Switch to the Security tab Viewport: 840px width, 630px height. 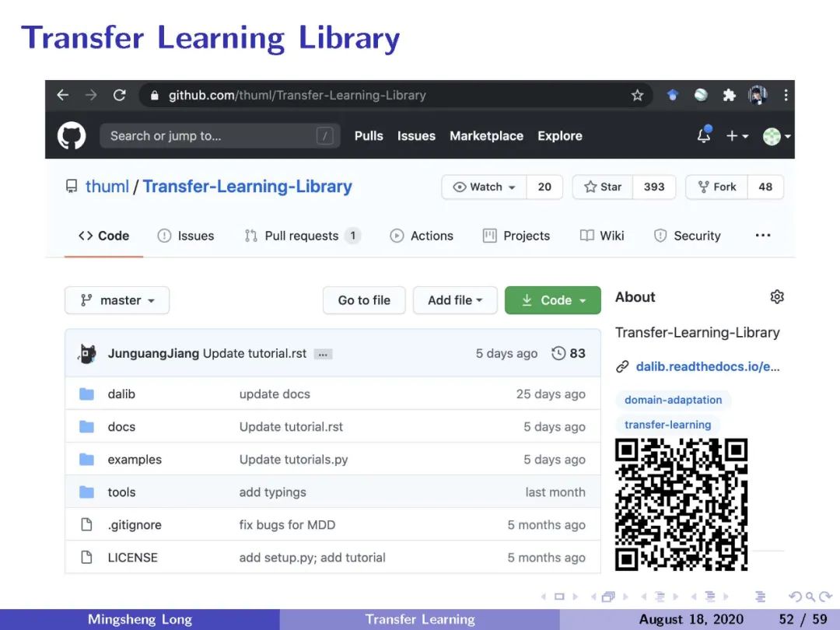coord(688,236)
